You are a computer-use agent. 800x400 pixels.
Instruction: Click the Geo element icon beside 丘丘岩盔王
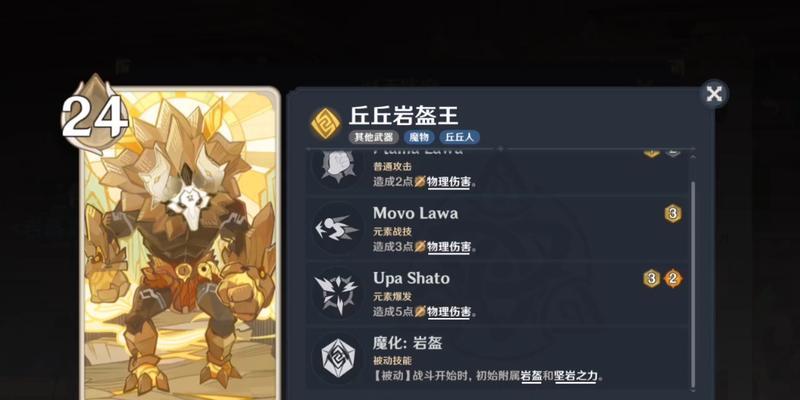coord(326,123)
